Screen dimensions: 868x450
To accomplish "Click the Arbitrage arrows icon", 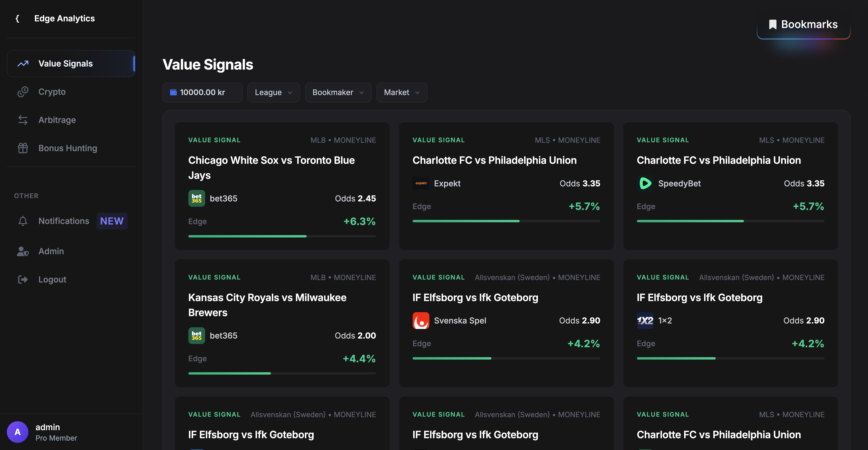I will pyautogui.click(x=23, y=120).
